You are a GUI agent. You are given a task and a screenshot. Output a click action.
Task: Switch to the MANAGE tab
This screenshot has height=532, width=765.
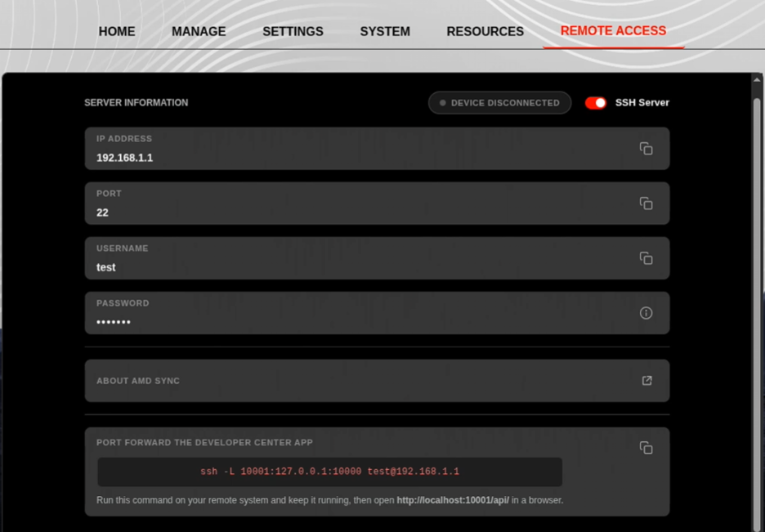pyautogui.click(x=199, y=31)
